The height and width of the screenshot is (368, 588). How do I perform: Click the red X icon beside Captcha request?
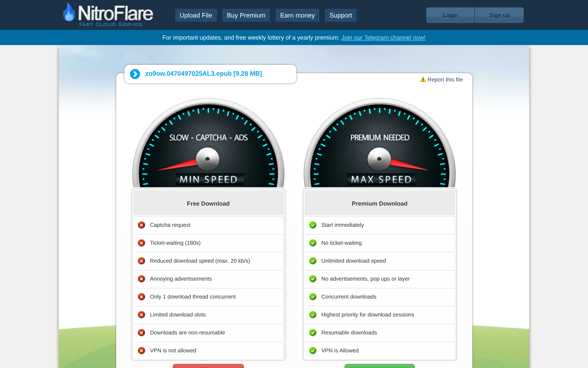pyautogui.click(x=141, y=225)
